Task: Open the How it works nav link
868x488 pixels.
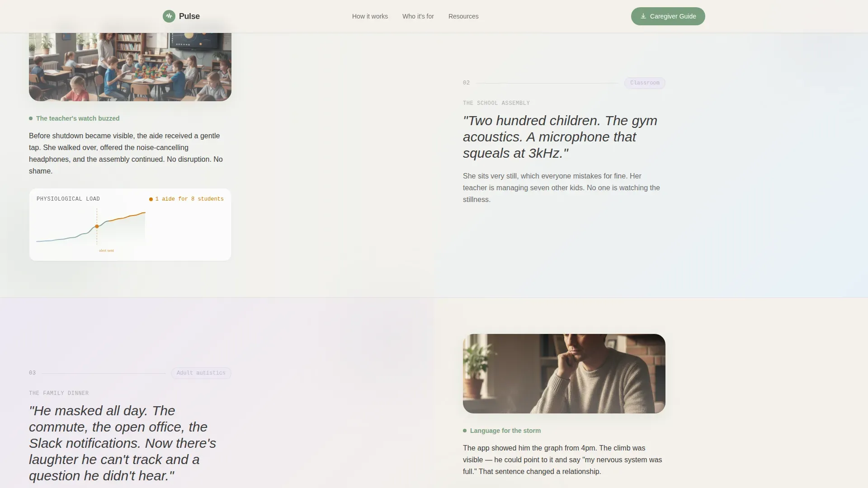Action: (370, 16)
